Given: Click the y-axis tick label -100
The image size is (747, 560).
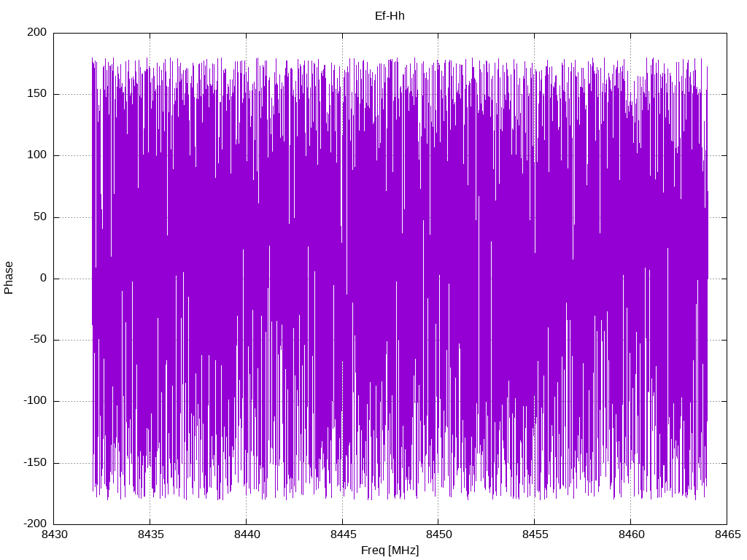Looking at the screenshot, I should coord(35,401).
